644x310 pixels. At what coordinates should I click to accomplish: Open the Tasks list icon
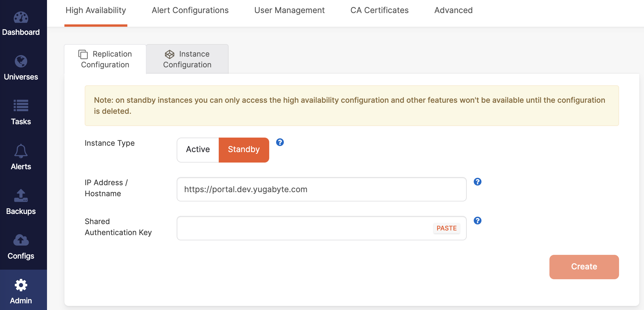21,106
